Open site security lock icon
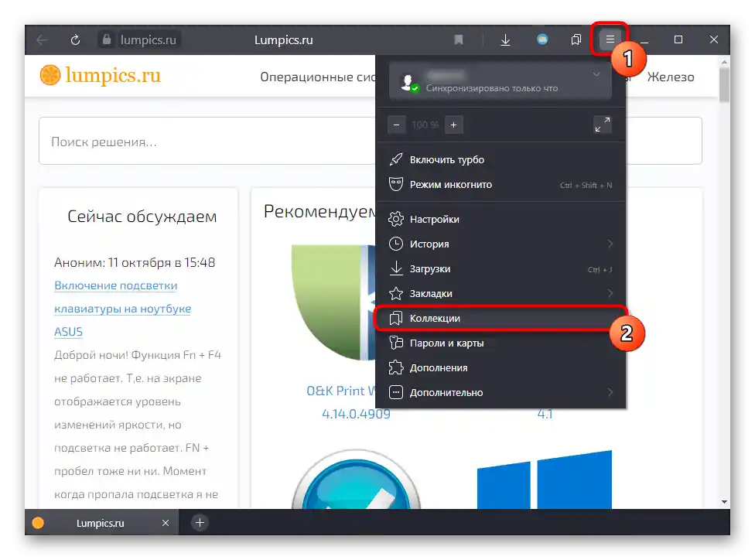755x560 pixels. pos(107,39)
